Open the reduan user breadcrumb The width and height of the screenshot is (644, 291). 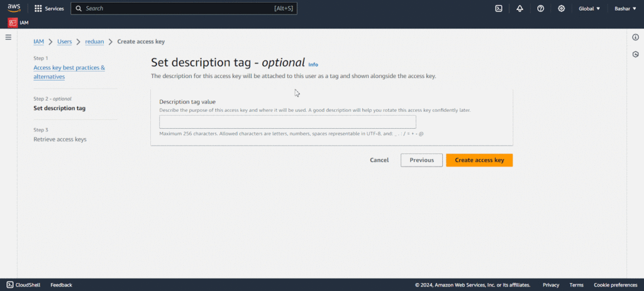pos(94,41)
